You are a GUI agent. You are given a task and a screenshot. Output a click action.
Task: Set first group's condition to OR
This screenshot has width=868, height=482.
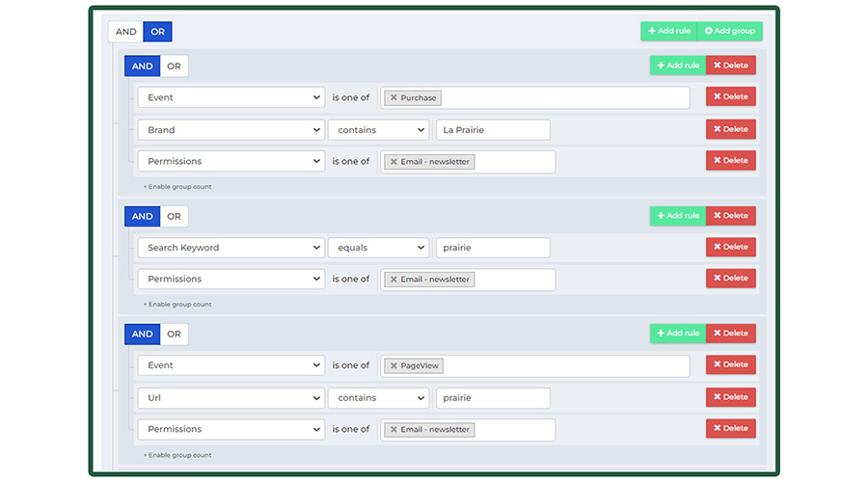pos(174,67)
